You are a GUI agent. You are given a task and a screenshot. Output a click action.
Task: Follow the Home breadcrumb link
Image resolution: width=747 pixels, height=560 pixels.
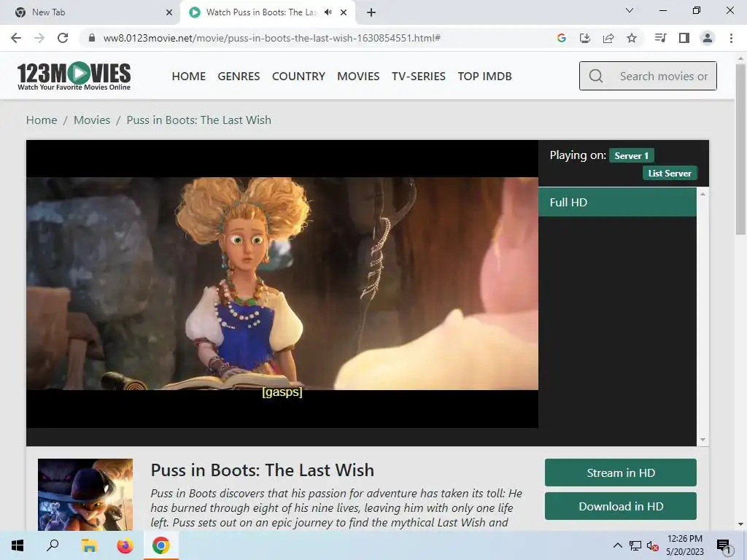coord(42,120)
